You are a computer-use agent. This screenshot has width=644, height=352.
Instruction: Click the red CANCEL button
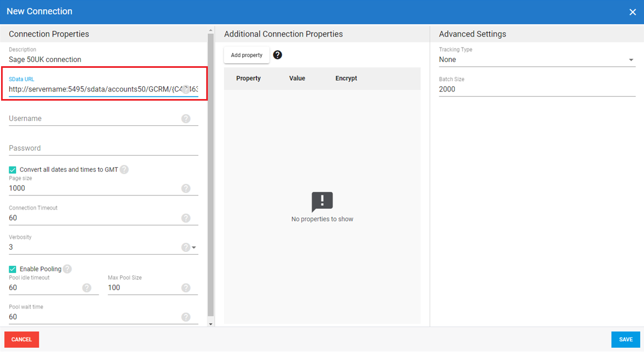click(x=22, y=340)
